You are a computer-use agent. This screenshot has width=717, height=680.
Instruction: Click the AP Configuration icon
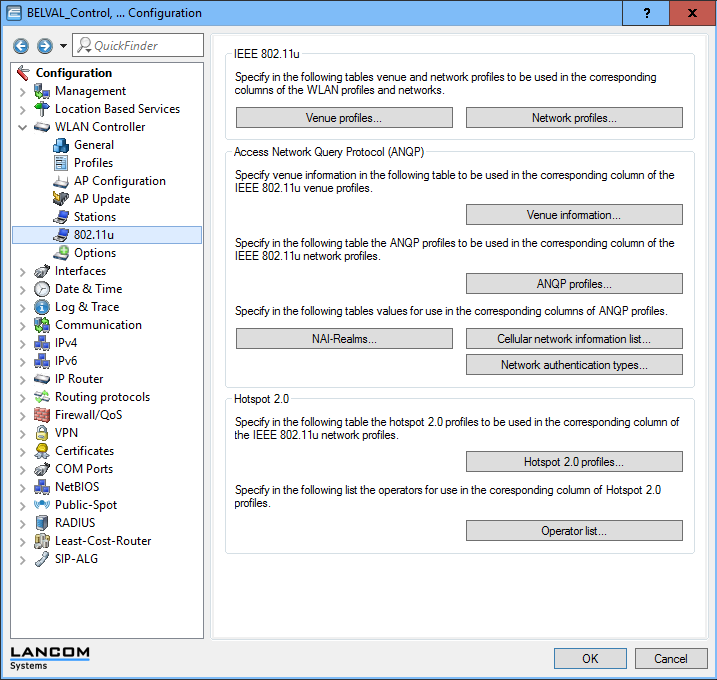click(x=61, y=181)
